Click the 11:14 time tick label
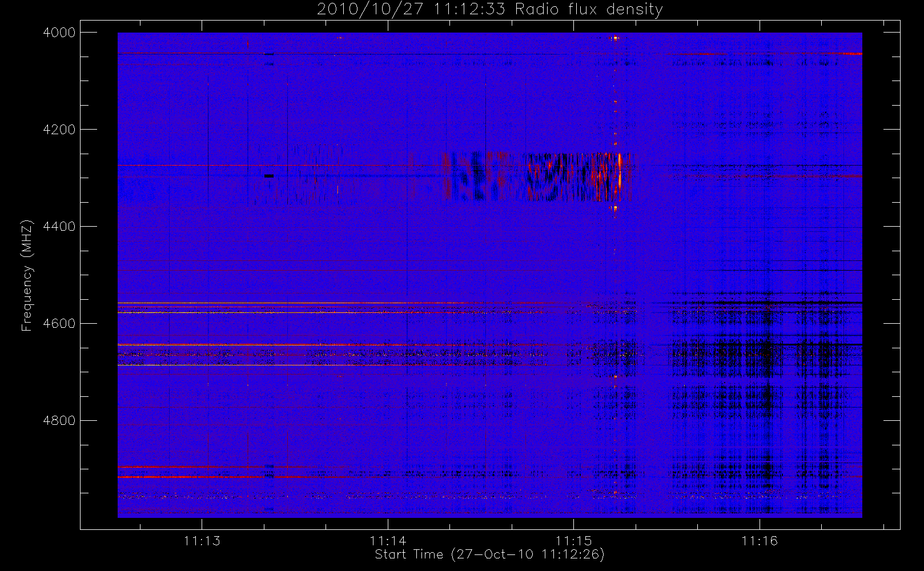This screenshot has width=924, height=571. pyautogui.click(x=388, y=541)
